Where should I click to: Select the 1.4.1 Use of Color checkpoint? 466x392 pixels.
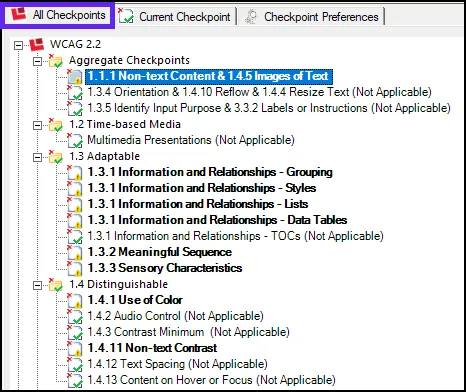135,300
